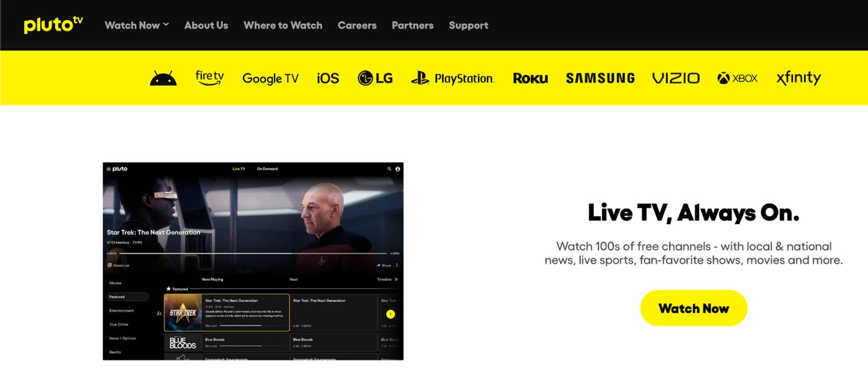Image resolution: width=868 pixels, height=387 pixels.
Task: Open the PlayStation logo
Action: pos(453,78)
